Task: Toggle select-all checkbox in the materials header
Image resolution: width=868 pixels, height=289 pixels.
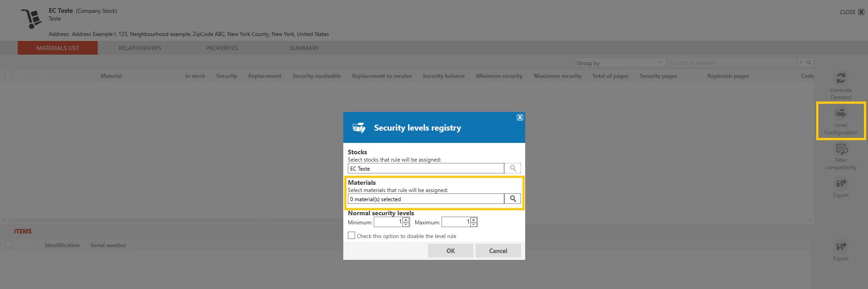Action: coord(9,76)
